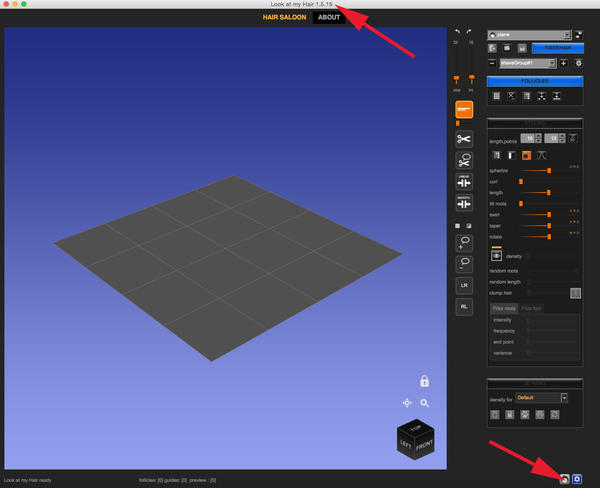Click the FRONT face of the view cube

pyautogui.click(x=424, y=446)
